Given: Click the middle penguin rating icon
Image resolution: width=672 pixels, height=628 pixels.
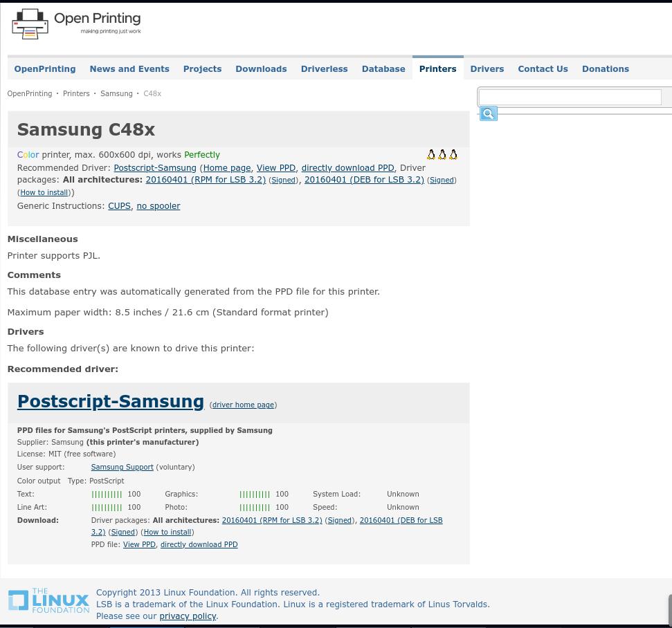Looking at the screenshot, I should (442, 155).
